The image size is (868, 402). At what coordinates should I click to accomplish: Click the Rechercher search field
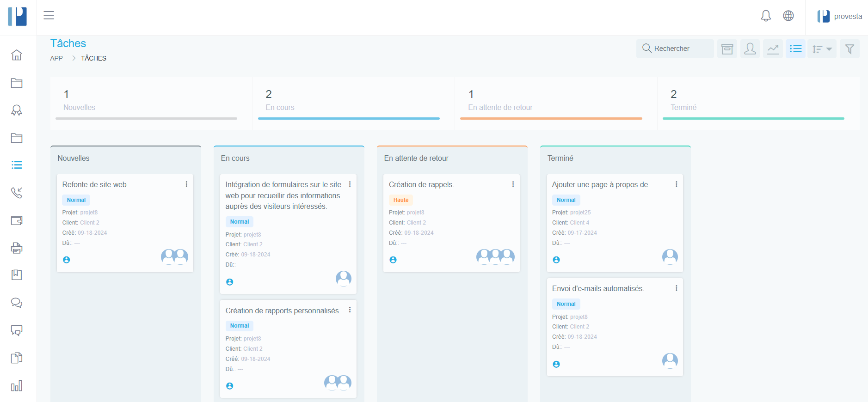point(675,49)
